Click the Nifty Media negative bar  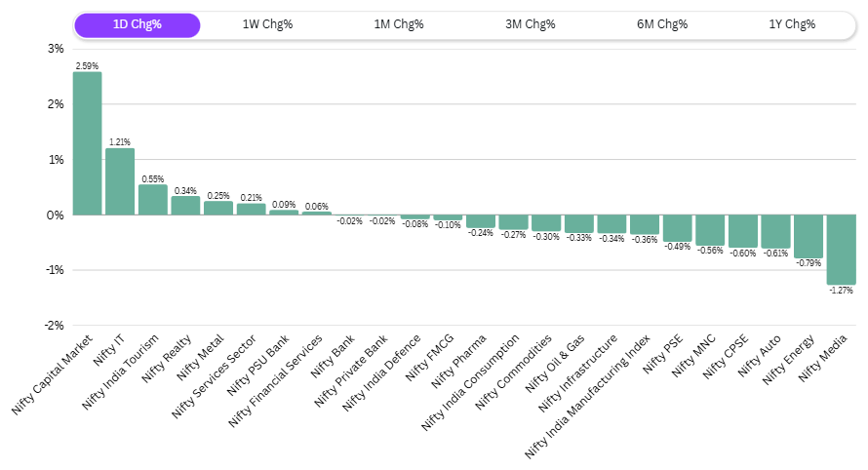pyautogui.click(x=841, y=250)
